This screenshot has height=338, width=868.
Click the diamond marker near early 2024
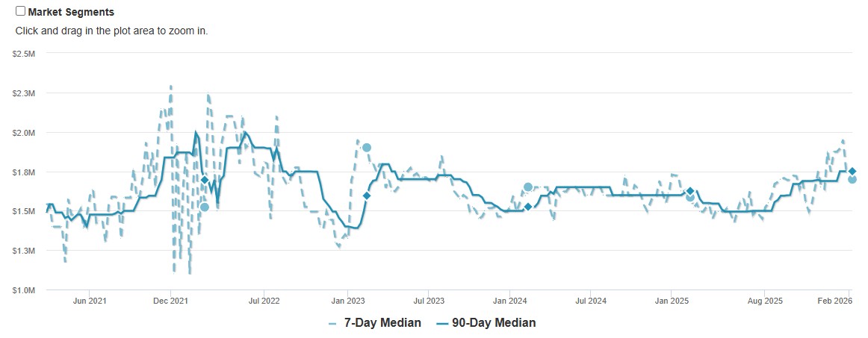coord(528,207)
